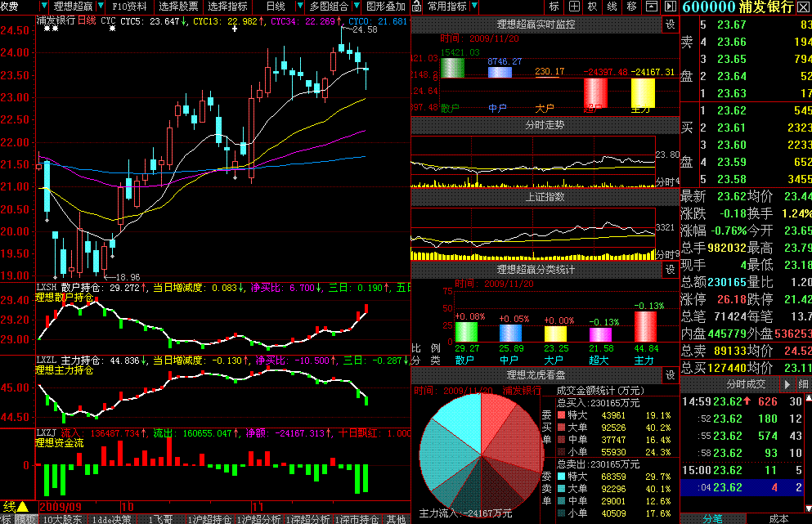Open 设 settings of 理想龙虎看盘
Image resolution: width=812 pixels, height=524 pixels.
pos(670,375)
